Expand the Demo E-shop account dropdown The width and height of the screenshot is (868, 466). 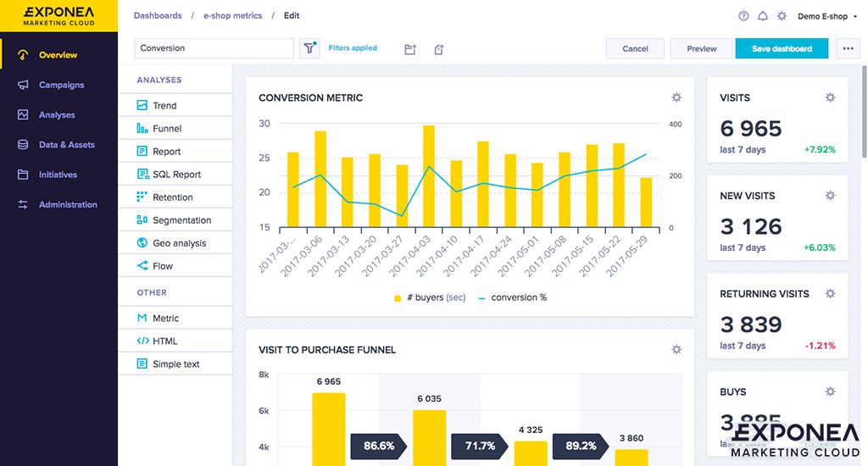pos(826,16)
